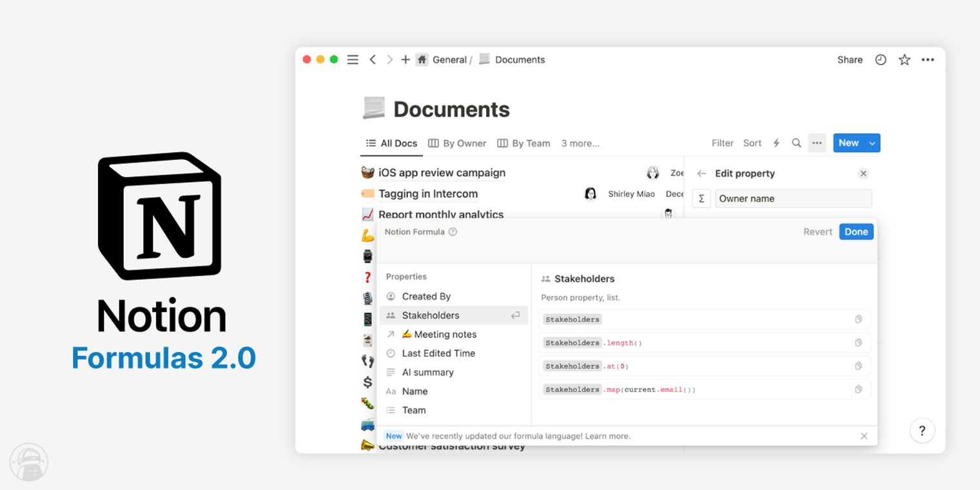This screenshot has width=980, height=490.
Task: Open the help question mark button
Action: (922, 431)
